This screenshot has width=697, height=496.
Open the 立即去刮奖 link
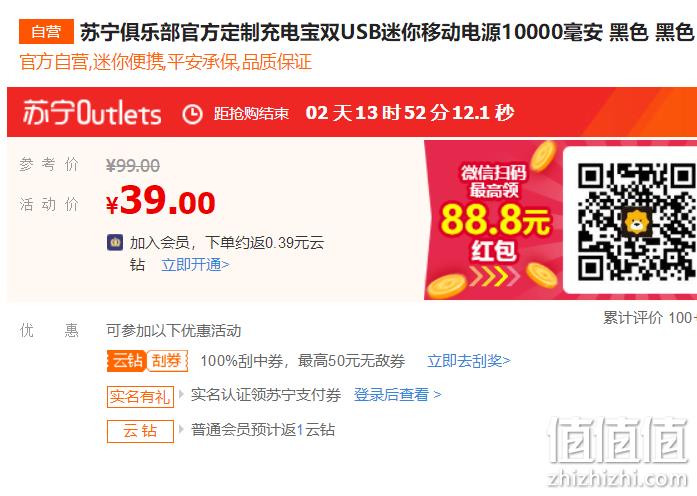[469, 361]
